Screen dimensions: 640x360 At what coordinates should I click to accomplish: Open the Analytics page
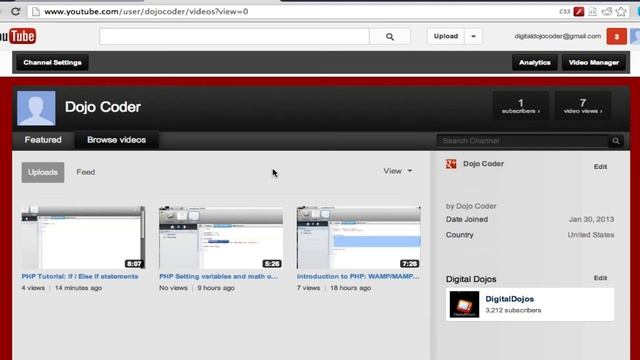[x=535, y=62]
